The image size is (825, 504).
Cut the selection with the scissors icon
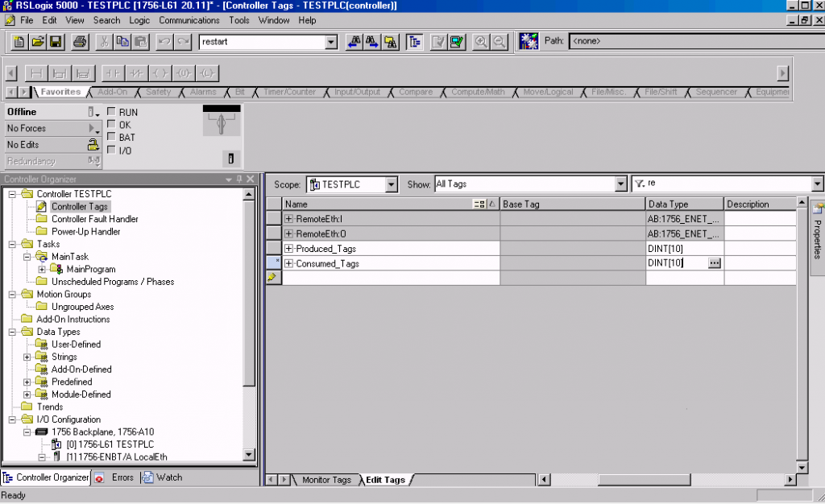point(105,41)
